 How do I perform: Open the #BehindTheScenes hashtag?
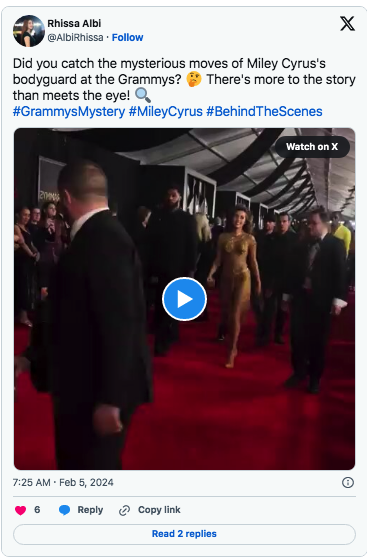coord(264,111)
